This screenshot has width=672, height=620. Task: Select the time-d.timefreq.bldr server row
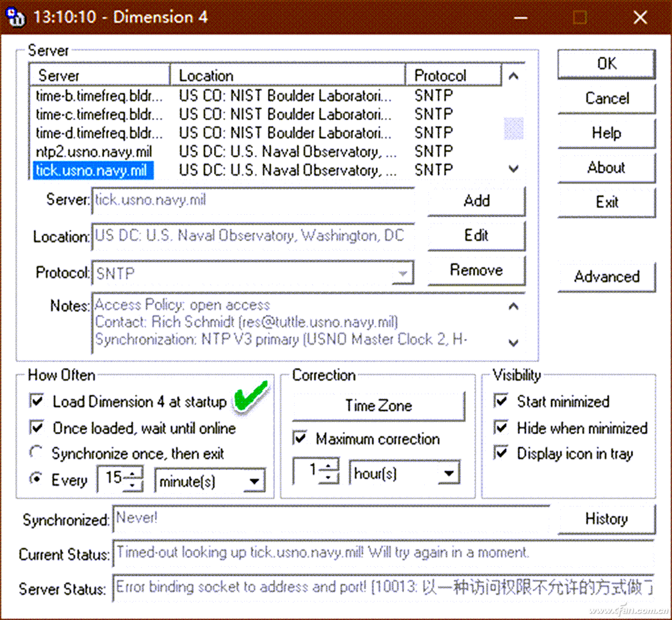(x=267, y=133)
